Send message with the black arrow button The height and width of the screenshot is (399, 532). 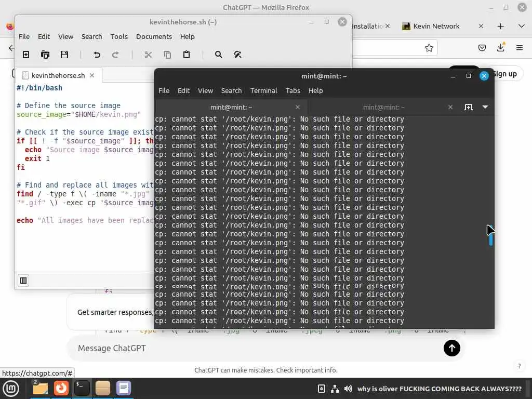[x=451, y=348]
